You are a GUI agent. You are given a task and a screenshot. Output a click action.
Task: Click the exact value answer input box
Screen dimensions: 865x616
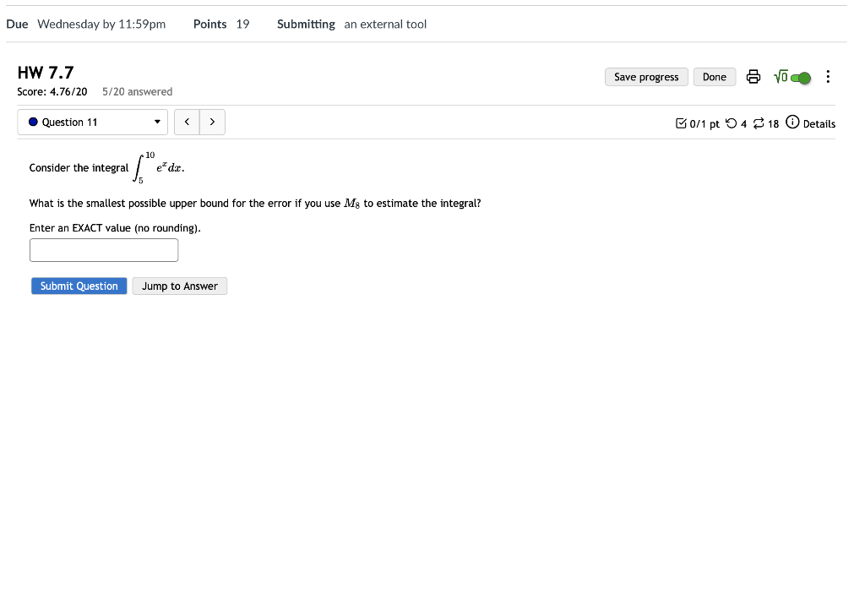click(x=104, y=250)
